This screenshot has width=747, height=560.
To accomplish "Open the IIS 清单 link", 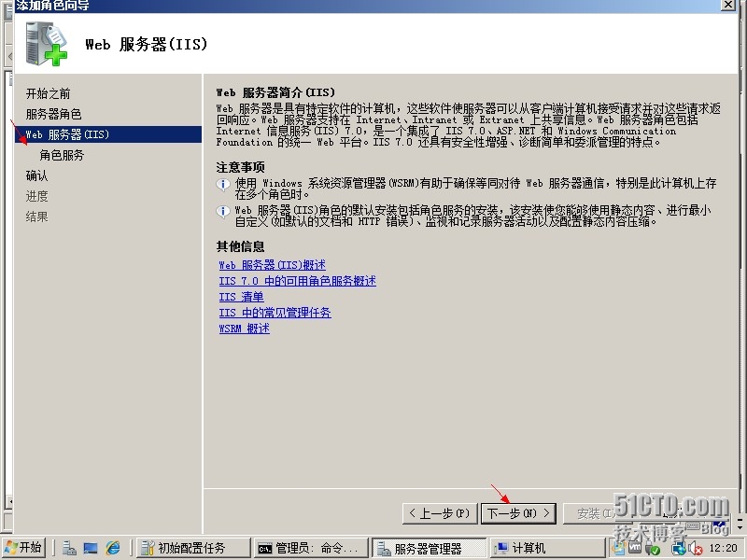I will 241,297.
